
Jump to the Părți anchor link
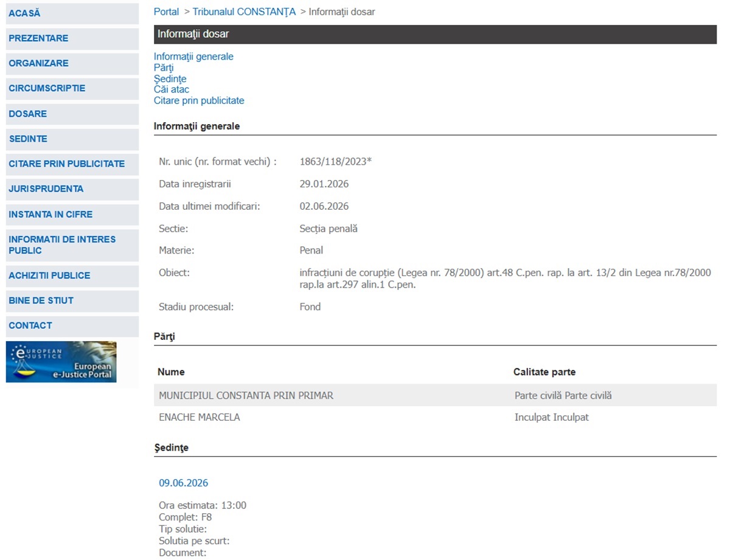[164, 67]
